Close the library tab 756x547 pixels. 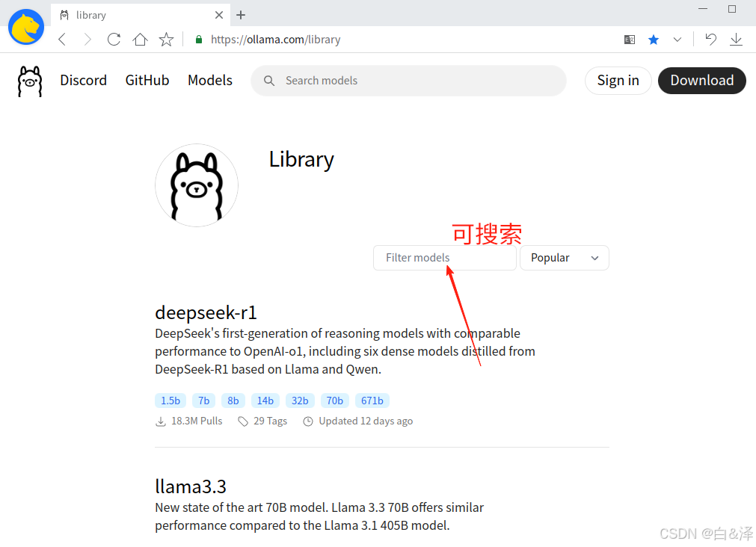coord(219,15)
